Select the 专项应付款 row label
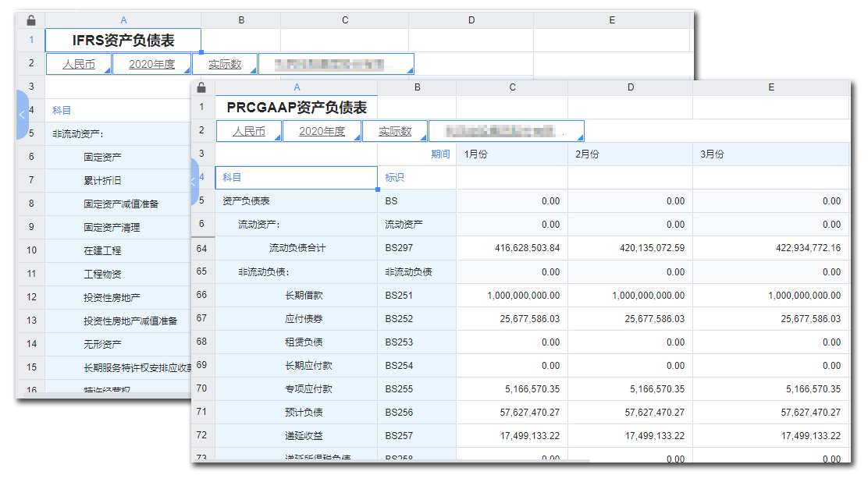The width and height of the screenshot is (868, 482). [296, 389]
